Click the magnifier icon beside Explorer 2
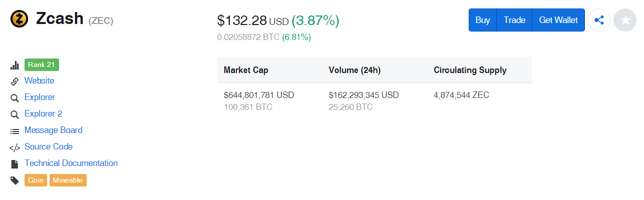644x200 pixels. point(15,114)
